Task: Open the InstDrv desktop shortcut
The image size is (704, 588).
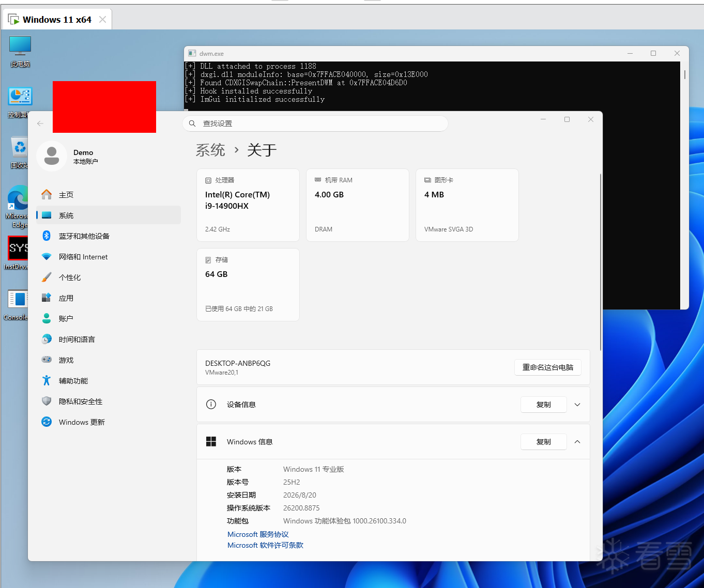Action: (x=17, y=253)
